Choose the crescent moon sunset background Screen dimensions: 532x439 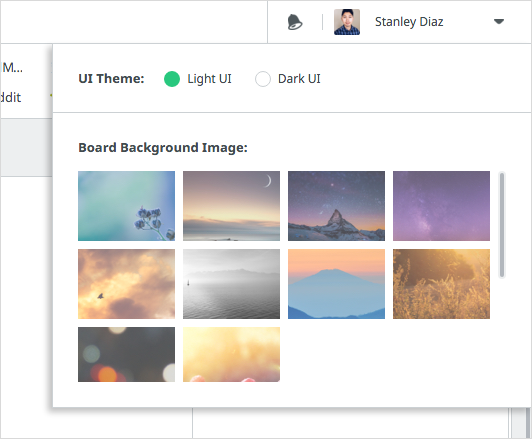[x=231, y=206]
